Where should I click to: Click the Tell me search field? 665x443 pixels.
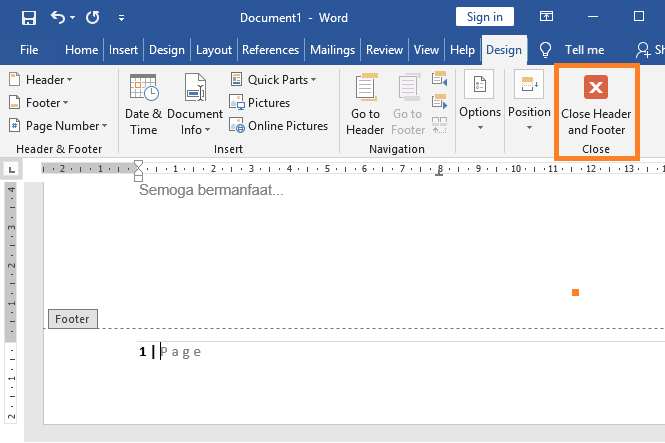coord(584,50)
